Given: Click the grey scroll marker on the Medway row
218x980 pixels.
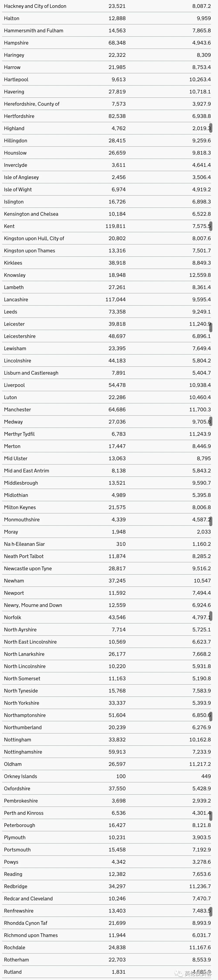Looking at the screenshot, I should click(x=211, y=421).
